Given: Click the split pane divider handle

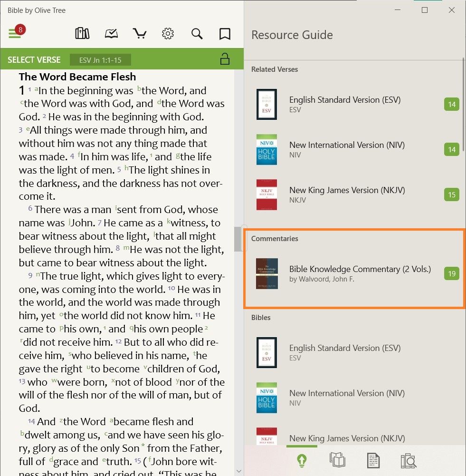Looking at the screenshot, I should tap(244, 238).
